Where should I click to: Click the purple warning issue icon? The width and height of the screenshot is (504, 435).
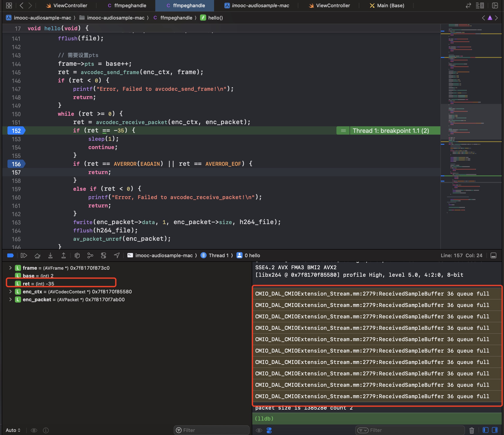pos(490,18)
